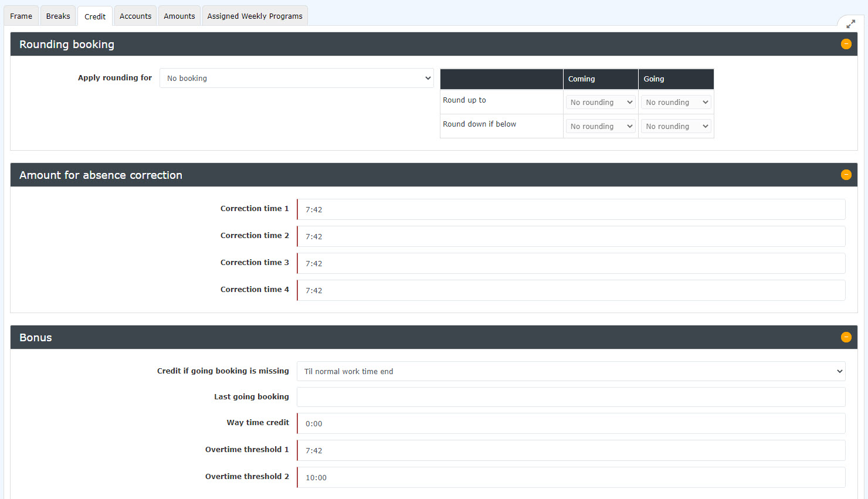Switch to the Breaks tab
The width and height of the screenshot is (868, 499).
coord(58,16)
